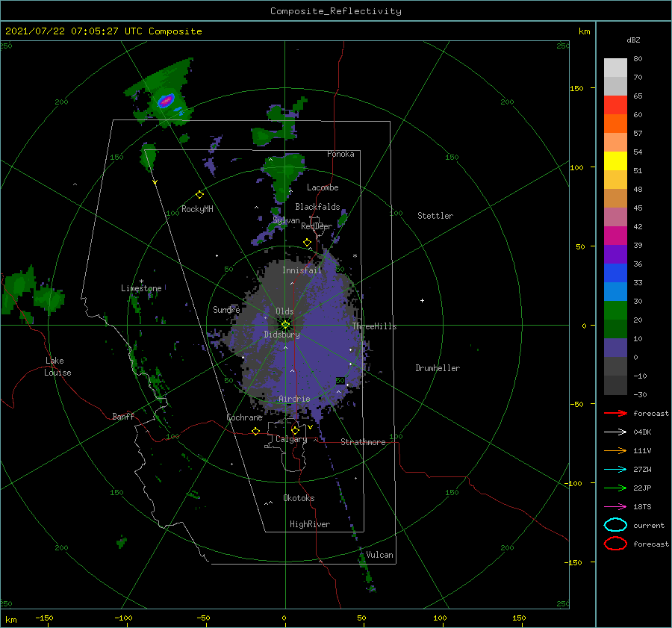Screen dimensions: 672x628
Task: Pick the red 60-65 dBZ swatch
Action: pyautogui.click(x=615, y=105)
